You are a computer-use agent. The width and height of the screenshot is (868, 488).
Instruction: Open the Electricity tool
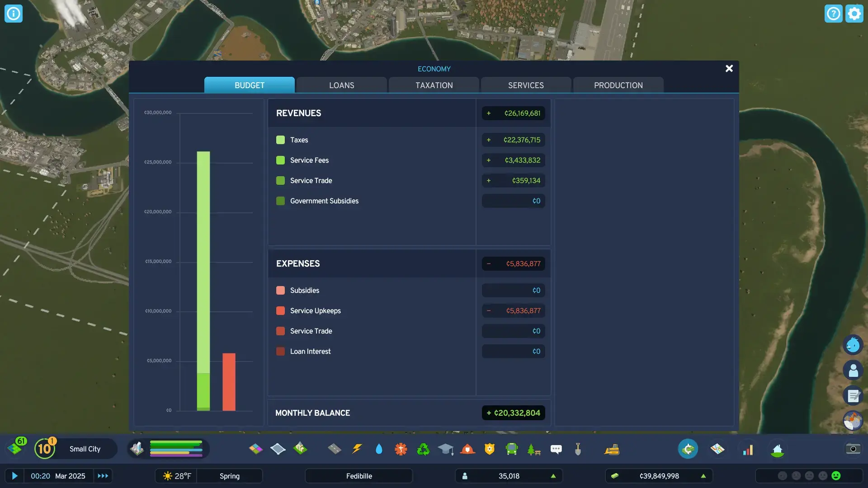click(357, 449)
